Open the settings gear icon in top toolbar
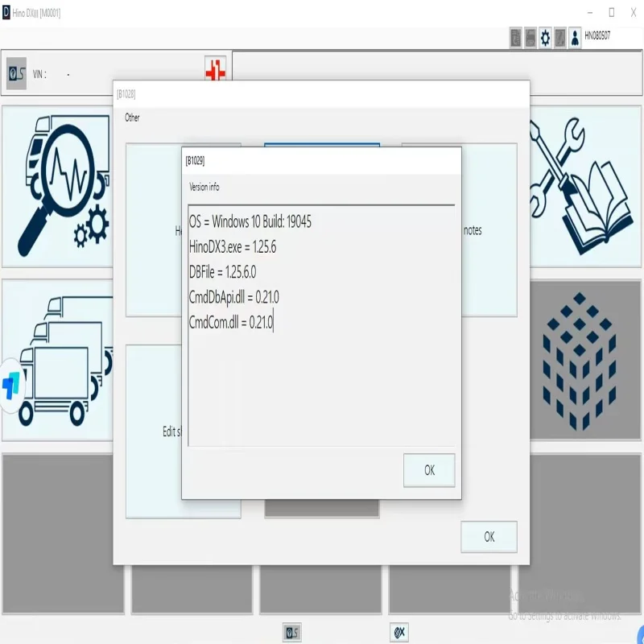 545,38
